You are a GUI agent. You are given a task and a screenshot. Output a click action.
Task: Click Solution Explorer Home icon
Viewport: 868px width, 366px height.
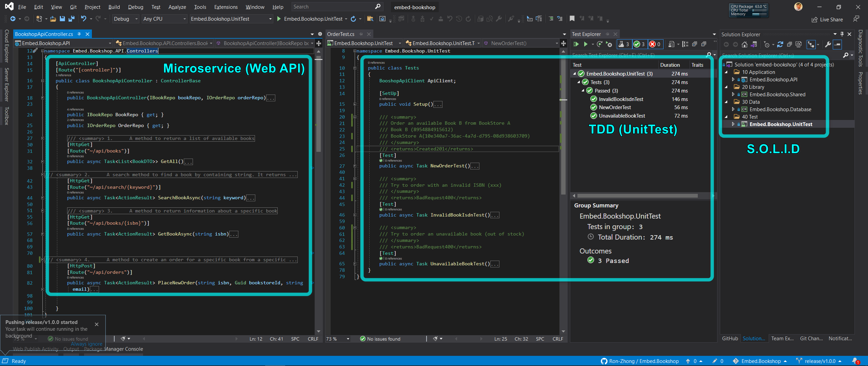click(x=745, y=44)
